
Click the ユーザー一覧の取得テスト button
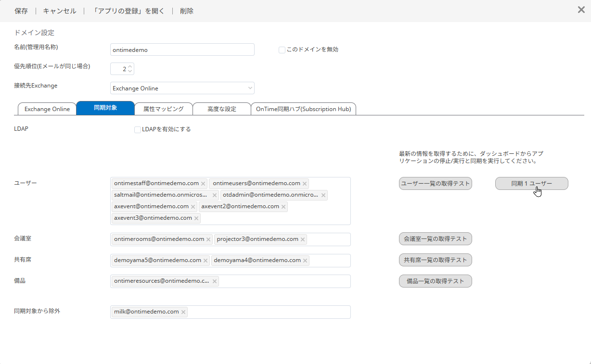click(x=435, y=184)
